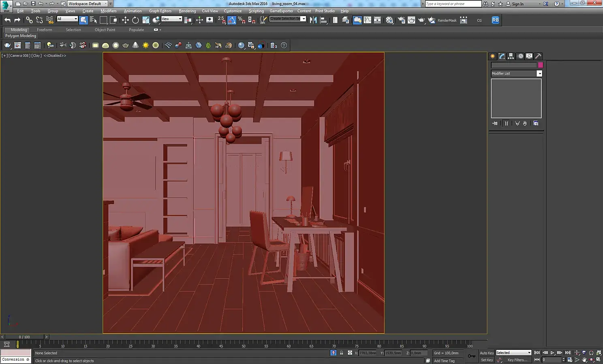Open the Rendering menu

187,11
